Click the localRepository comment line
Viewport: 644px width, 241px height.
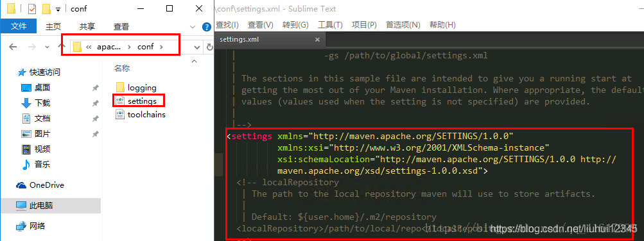point(288,183)
